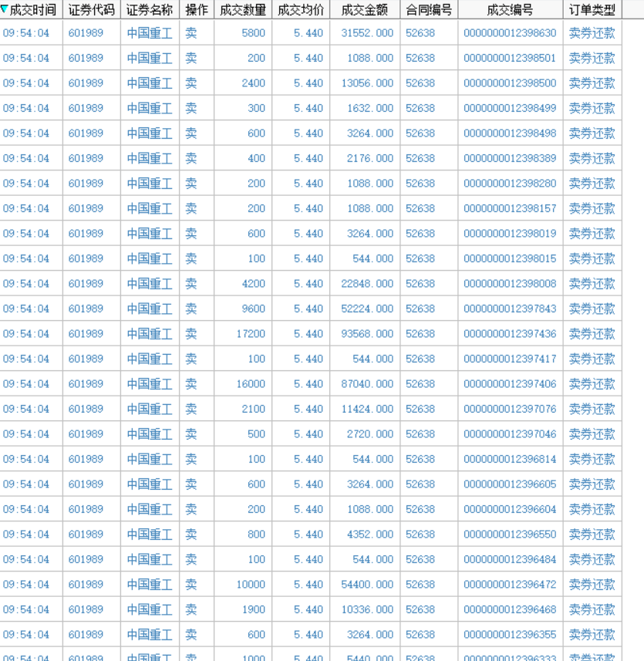
Task: Click quantity cell 1900
Action: (253, 609)
